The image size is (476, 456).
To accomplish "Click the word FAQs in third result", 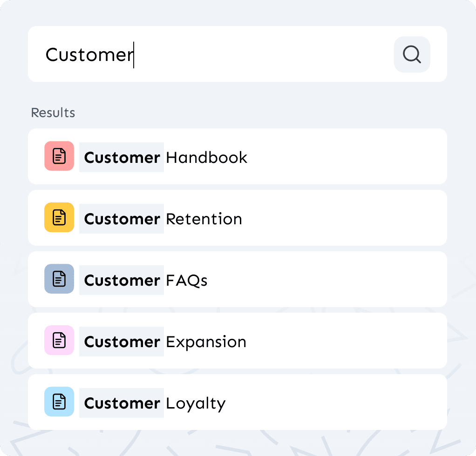I will pos(186,281).
